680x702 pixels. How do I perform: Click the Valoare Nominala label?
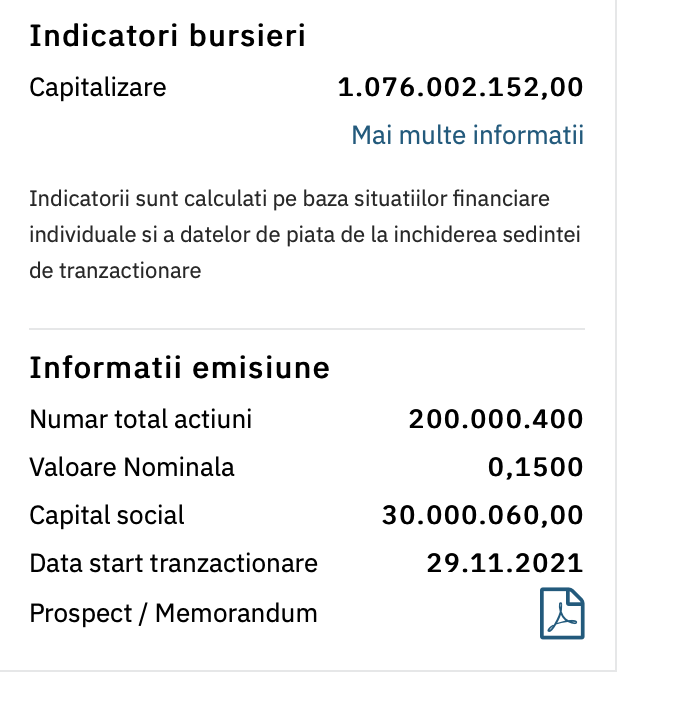(x=132, y=467)
